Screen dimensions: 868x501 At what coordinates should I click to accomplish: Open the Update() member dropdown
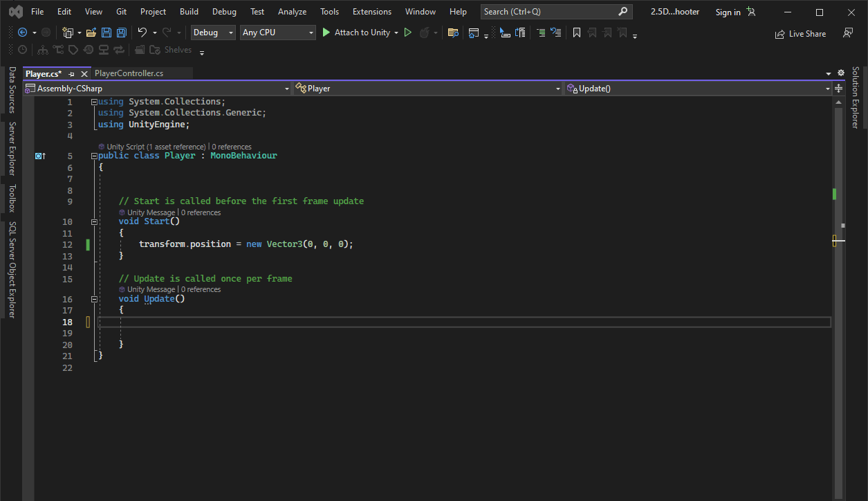tap(698, 89)
